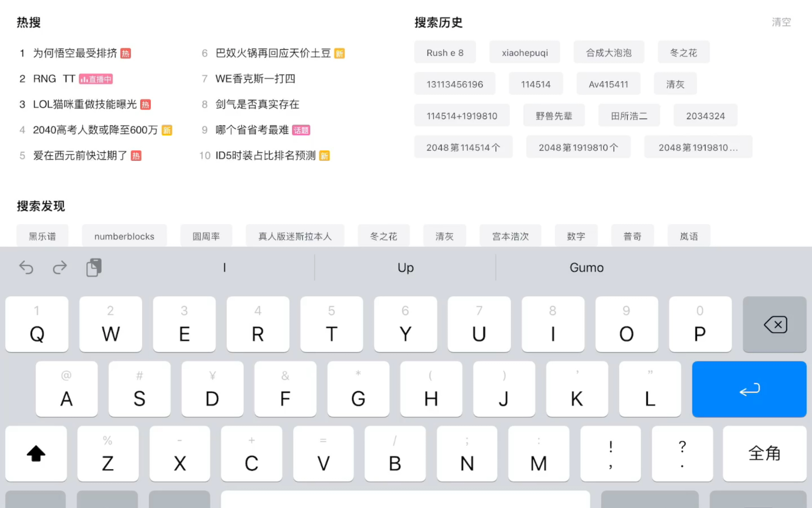This screenshot has height=508, width=812.
Task: Tap discovery tag 黑乐谱
Action: click(x=42, y=236)
